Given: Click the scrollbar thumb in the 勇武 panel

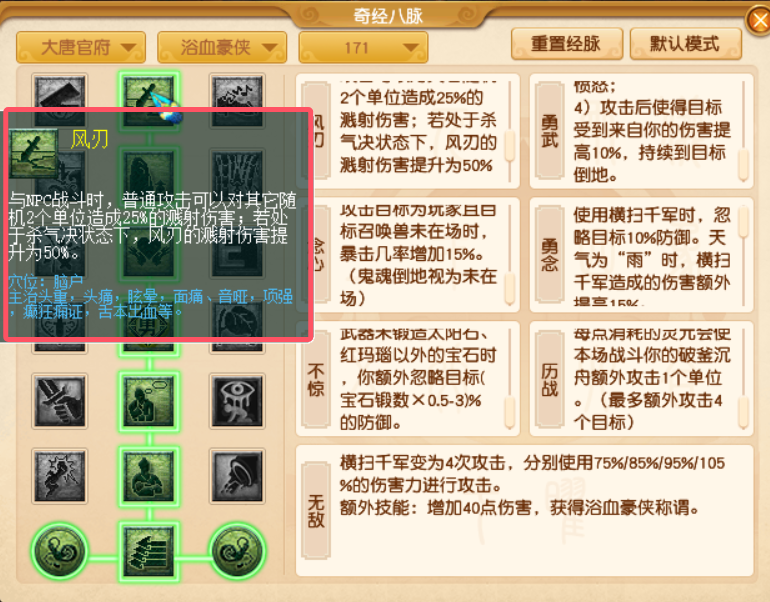Looking at the screenshot, I should pos(743,164).
